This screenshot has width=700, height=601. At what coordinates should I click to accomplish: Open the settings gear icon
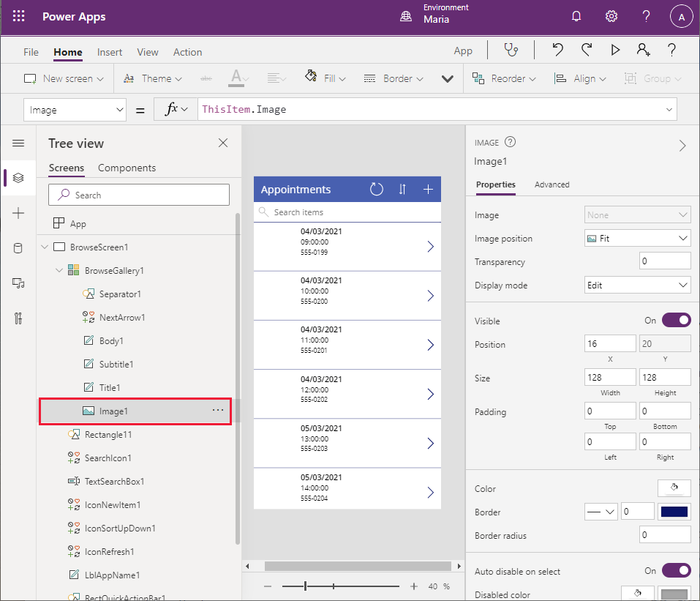pos(611,17)
